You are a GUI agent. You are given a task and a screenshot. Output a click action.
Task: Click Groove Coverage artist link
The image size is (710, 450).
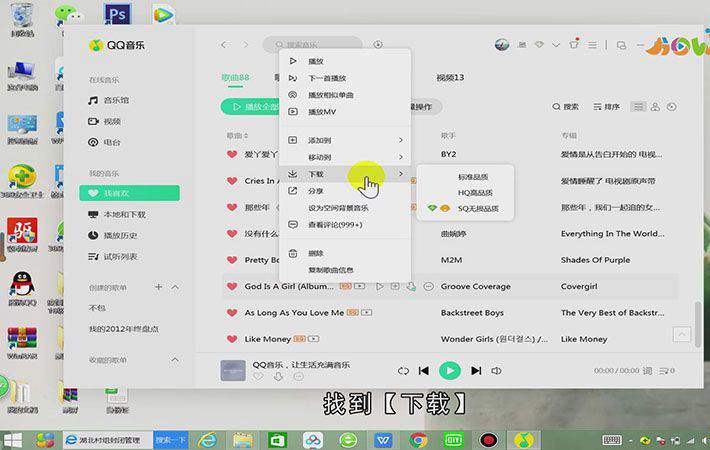coord(475,287)
